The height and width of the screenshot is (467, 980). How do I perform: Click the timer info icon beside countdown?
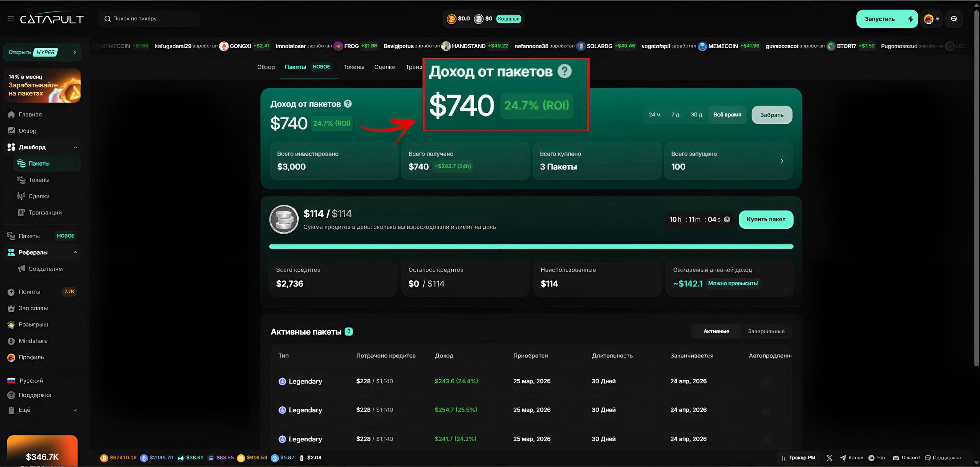point(727,220)
